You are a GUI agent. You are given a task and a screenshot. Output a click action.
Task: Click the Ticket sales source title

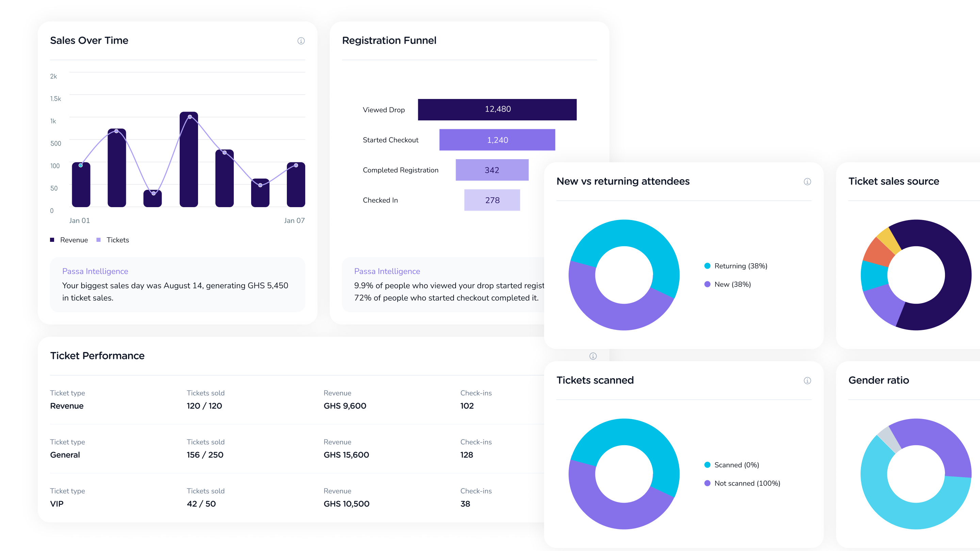pos(894,181)
